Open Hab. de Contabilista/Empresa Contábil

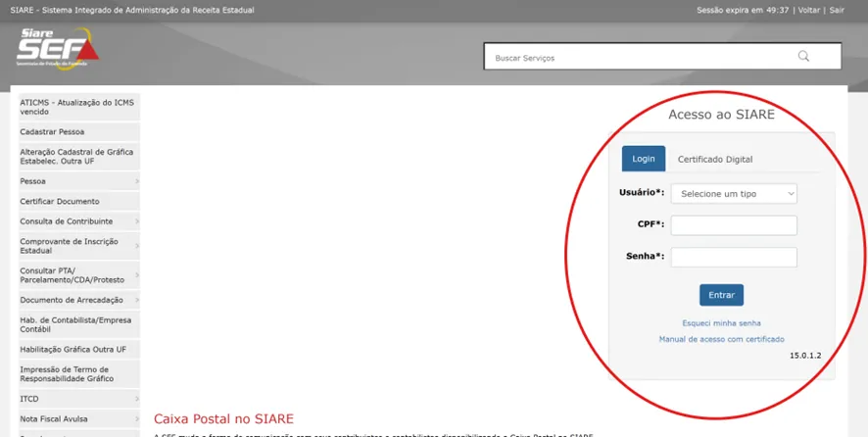(79, 324)
